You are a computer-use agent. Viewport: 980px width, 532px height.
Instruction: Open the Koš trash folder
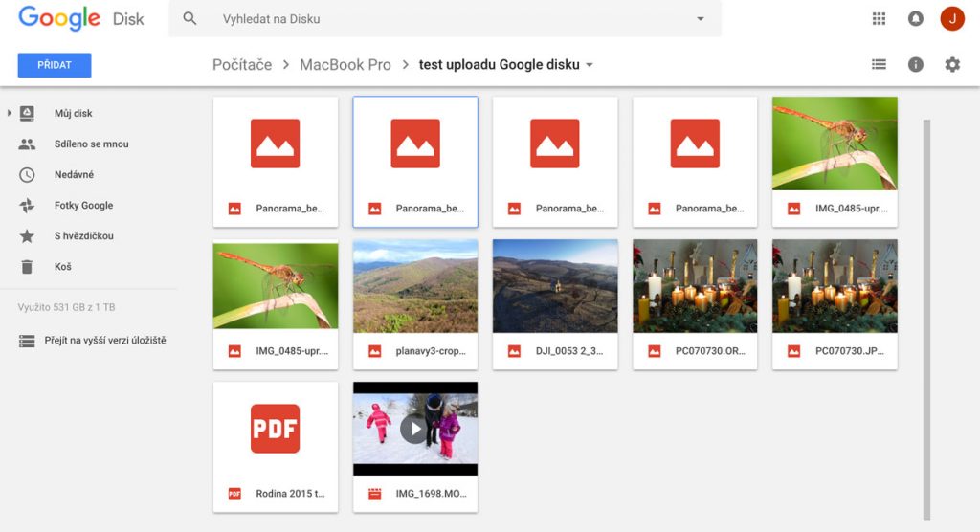pyautogui.click(x=62, y=267)
